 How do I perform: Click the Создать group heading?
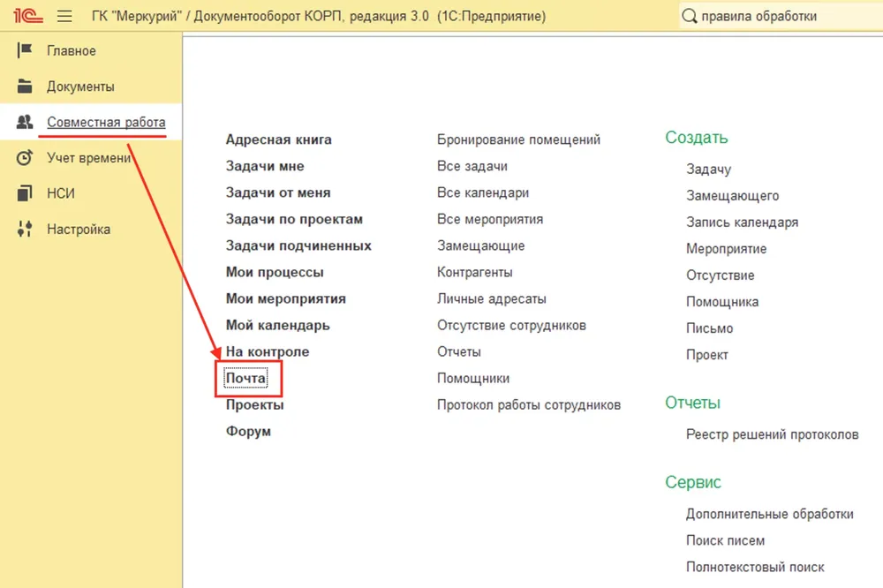click(x=696, y=137)
